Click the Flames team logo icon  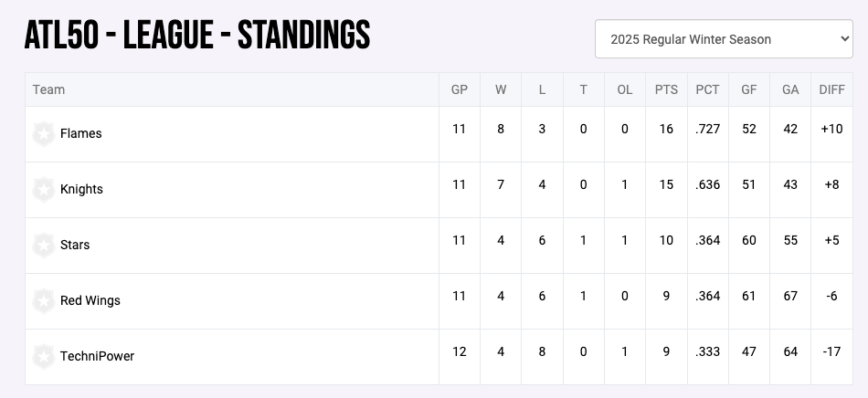pos(43,134)
